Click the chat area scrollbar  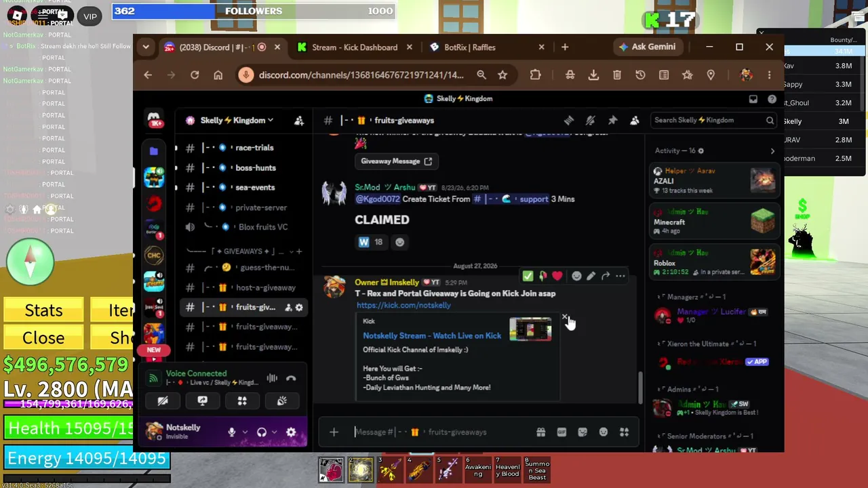click(x=639, y=388)
